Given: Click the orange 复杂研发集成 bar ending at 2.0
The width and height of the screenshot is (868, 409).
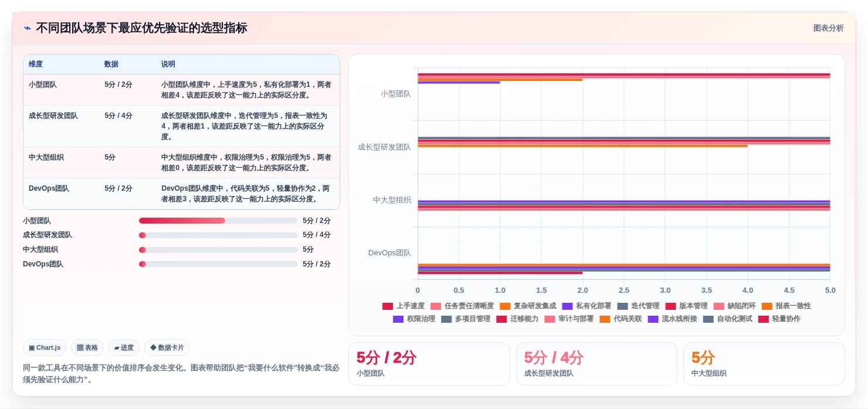Looking at the screenshot, I should point(500,79).
